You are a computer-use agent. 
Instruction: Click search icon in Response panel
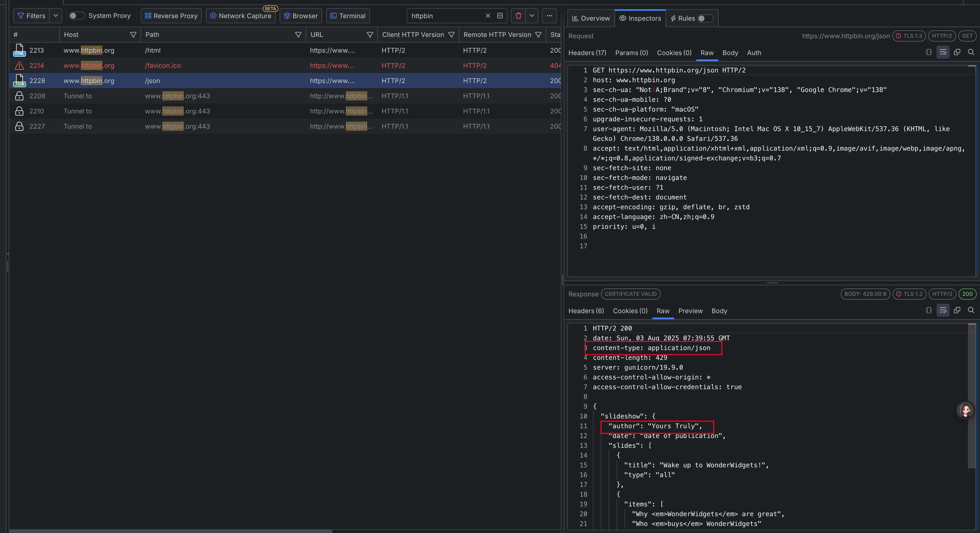tap(971, 310)
